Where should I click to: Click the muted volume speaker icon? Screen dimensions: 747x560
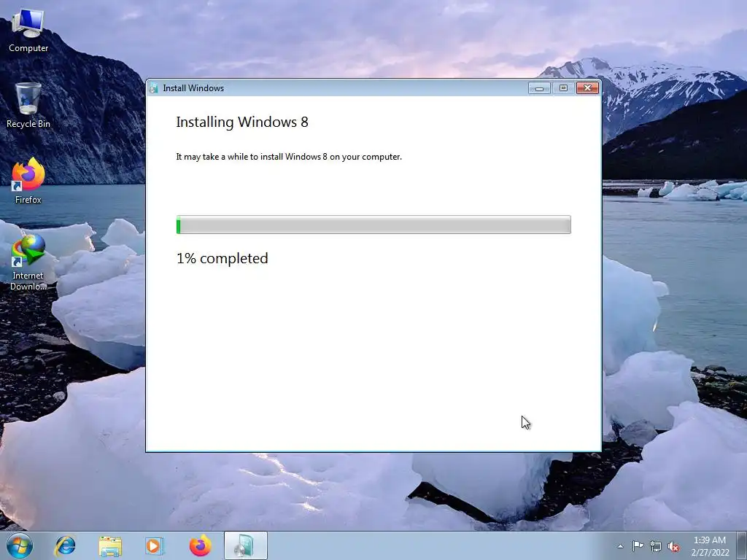coord(673,546)
